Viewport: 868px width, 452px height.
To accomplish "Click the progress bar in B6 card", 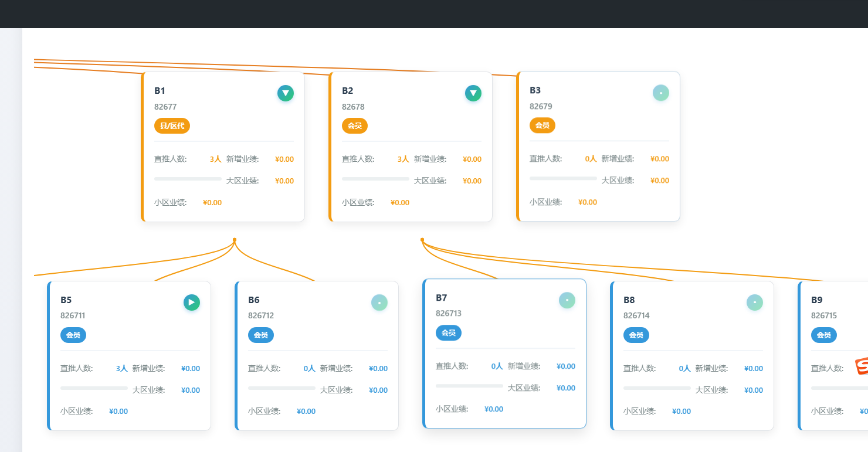I will click(x=282, y=388).
